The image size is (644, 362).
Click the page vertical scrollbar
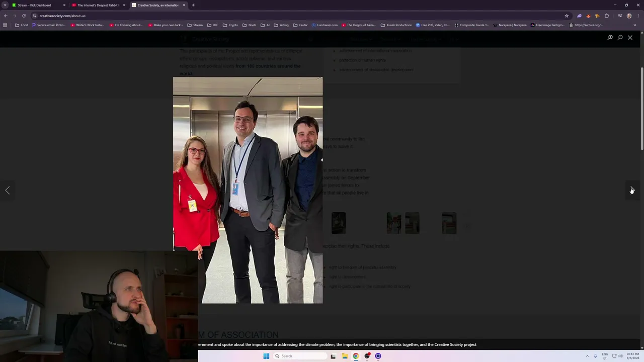[x=641, y=108]
